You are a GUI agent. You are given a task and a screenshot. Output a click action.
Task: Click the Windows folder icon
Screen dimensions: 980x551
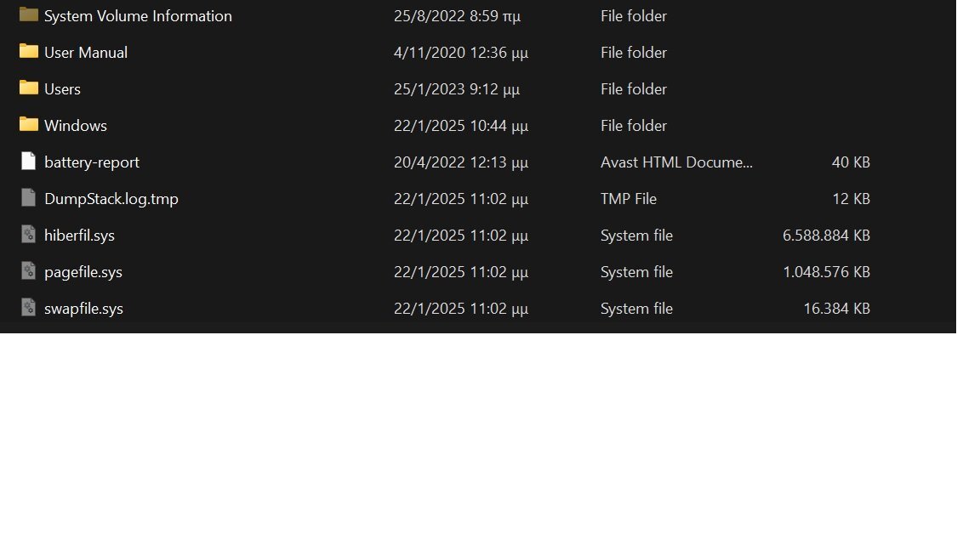pyautogui.click(x=29, y=124)
